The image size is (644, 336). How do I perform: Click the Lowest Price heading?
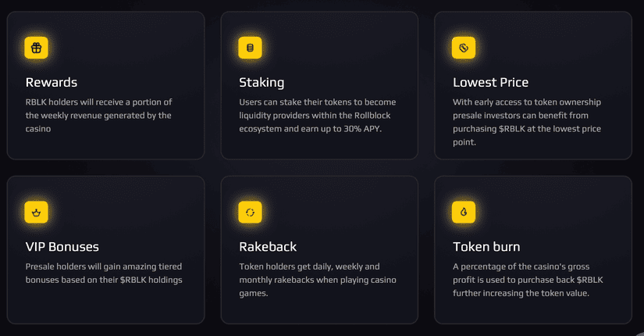click(490, 82)
